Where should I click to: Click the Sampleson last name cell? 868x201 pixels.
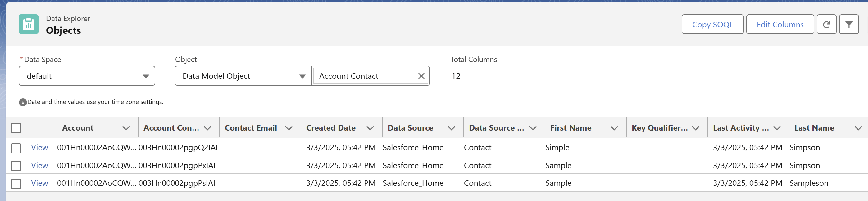coord(809,183)
